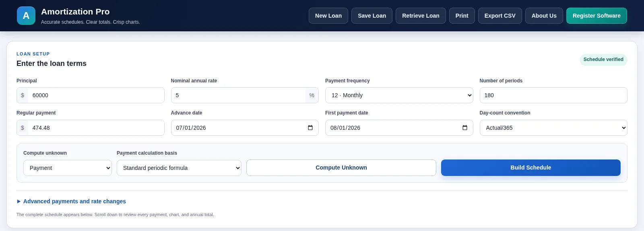Click the Schedule verified status badge
Image resolution: width=644 pixels, height=231 pixels.
coord(603,59)
